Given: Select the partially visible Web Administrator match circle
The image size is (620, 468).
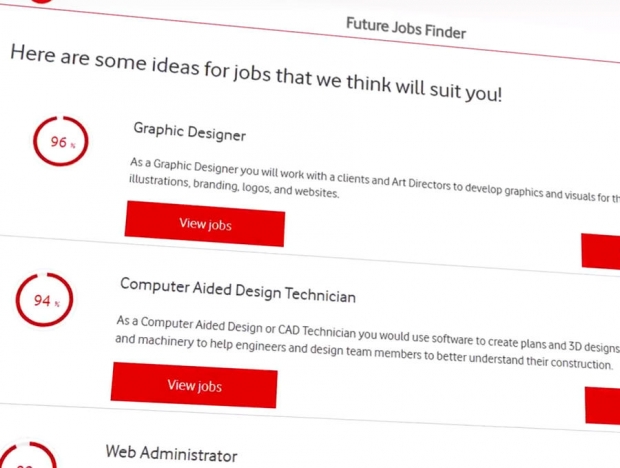Looking at the screenshot, I should tap(28, 455).
